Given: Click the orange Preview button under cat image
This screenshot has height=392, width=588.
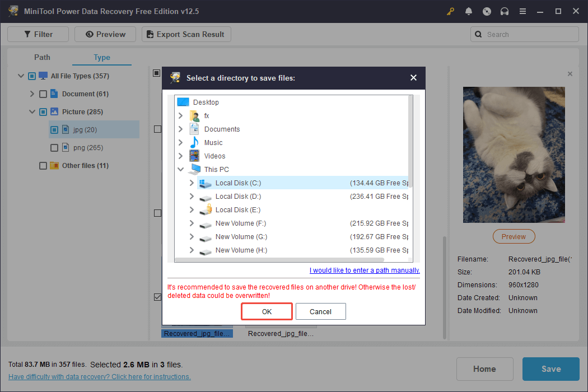Looking at the screenshot, I should [x=514, y=236].
